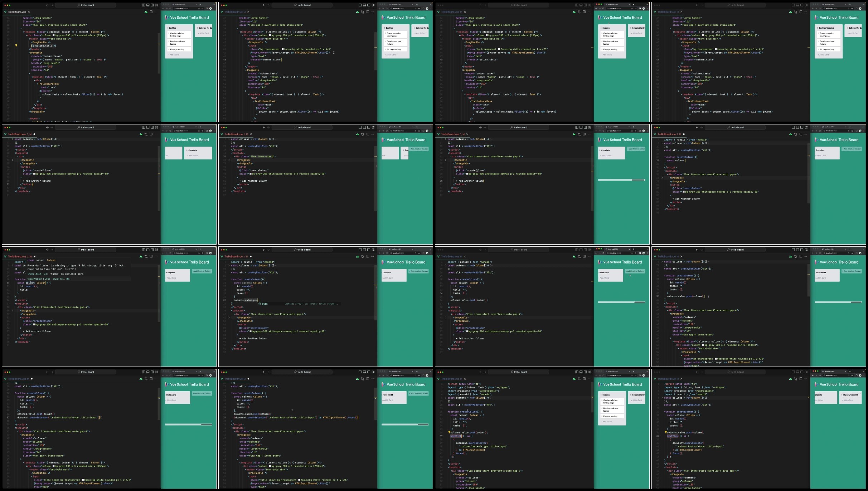Toggle Panel in the "Quick Fix" tooltip frame
The width and height of the screenshot is (868, 491).
[x=148, y=250]
